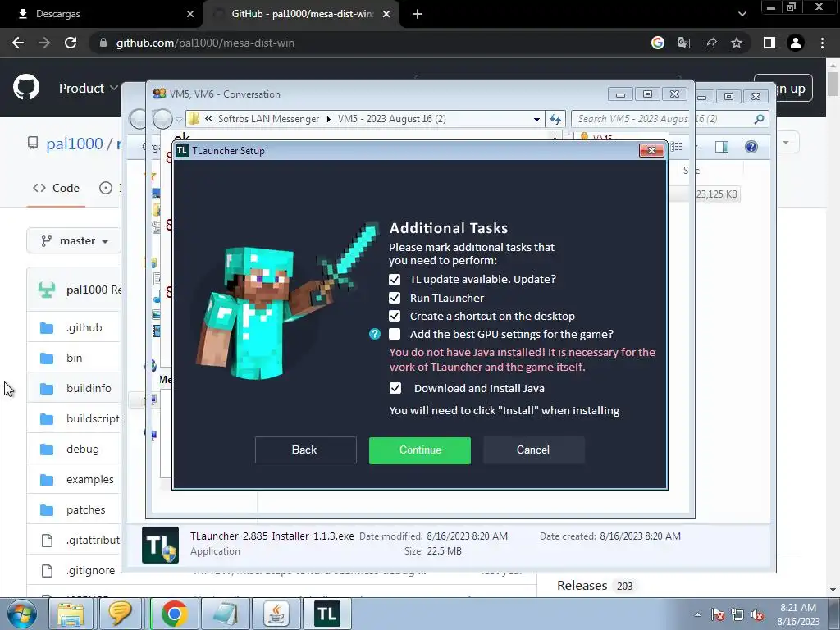Open the Windows Start button
The height and width of the screenshot is (630, 840).
(22, 614)
